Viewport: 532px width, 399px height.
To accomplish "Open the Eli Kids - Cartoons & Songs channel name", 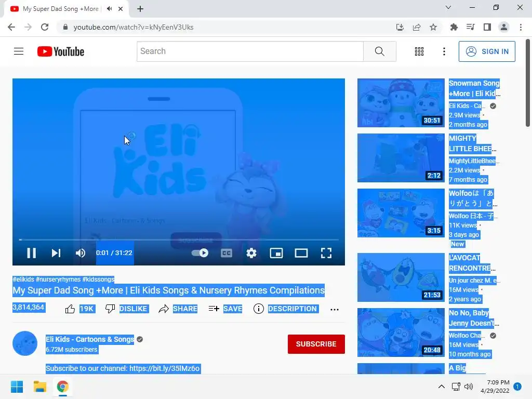I will 90,339.
